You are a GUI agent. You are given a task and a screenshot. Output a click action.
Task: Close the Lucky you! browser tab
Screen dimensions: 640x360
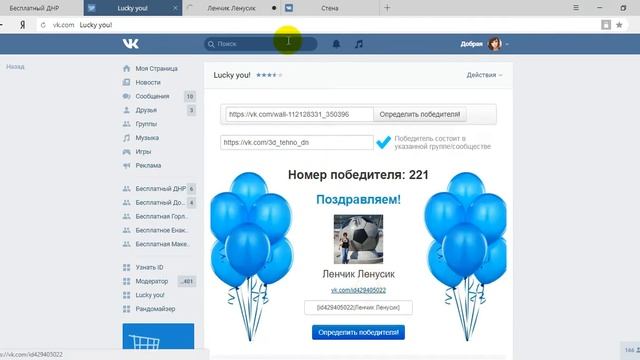coord(175,8)
